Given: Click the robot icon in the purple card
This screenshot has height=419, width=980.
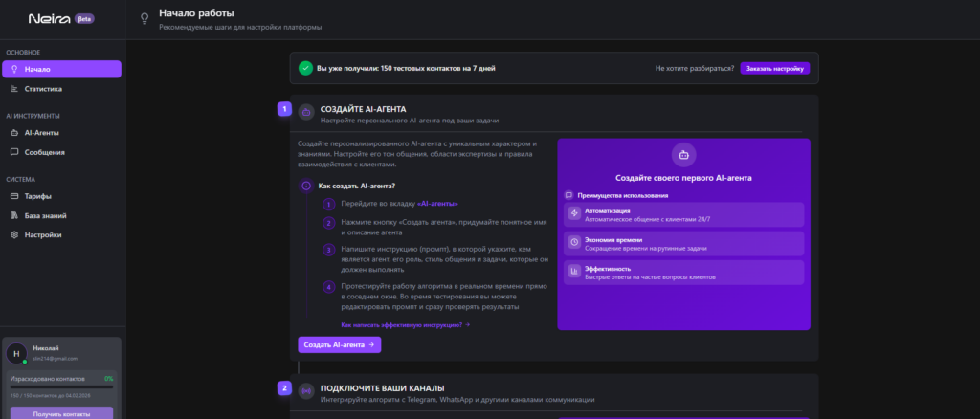Looking at the screenshot, I should point(683,154).
